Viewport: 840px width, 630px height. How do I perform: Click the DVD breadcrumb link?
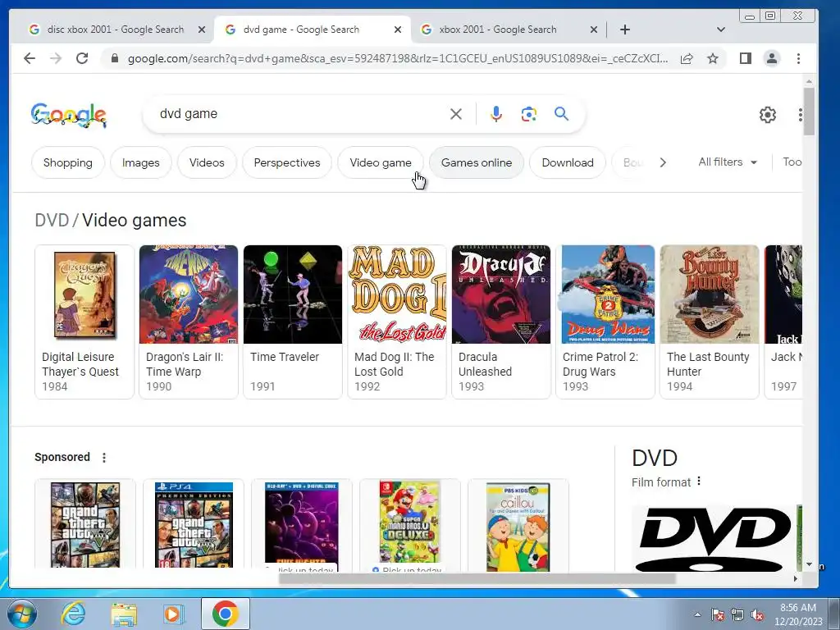(52, 220)
